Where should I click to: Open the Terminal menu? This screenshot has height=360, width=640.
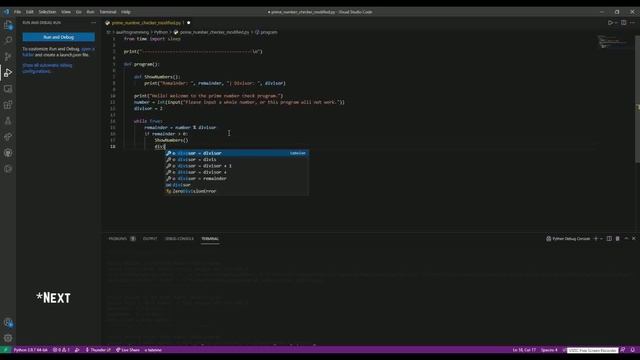tap(108, 12)
